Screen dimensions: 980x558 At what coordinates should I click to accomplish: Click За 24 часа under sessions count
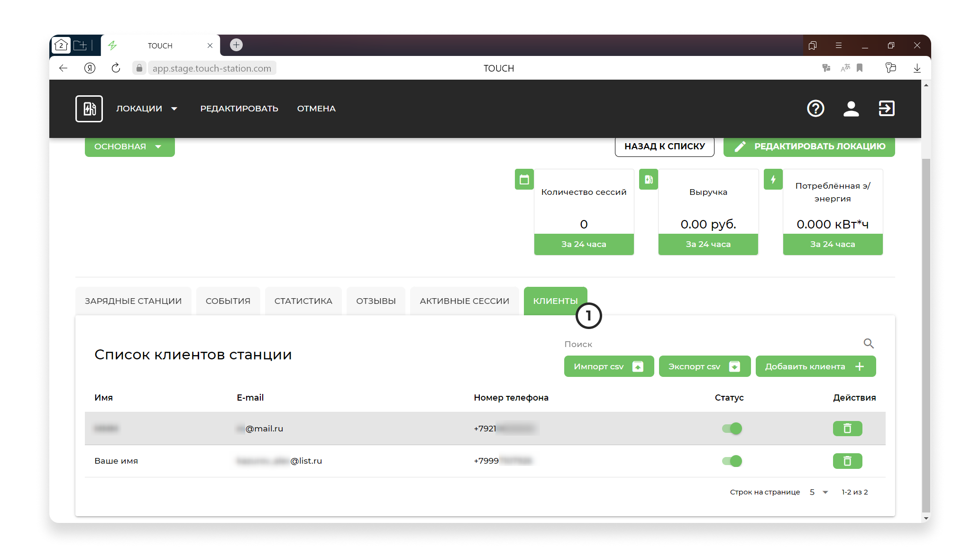[x=584, y=244]
